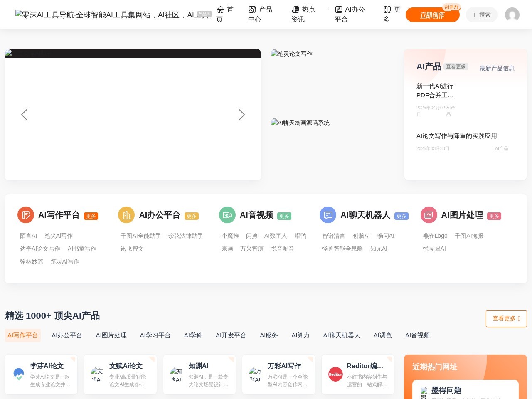Click the AI聊天机器人 blue chat icon
532x399 pixels.
[x=328, y=215]
